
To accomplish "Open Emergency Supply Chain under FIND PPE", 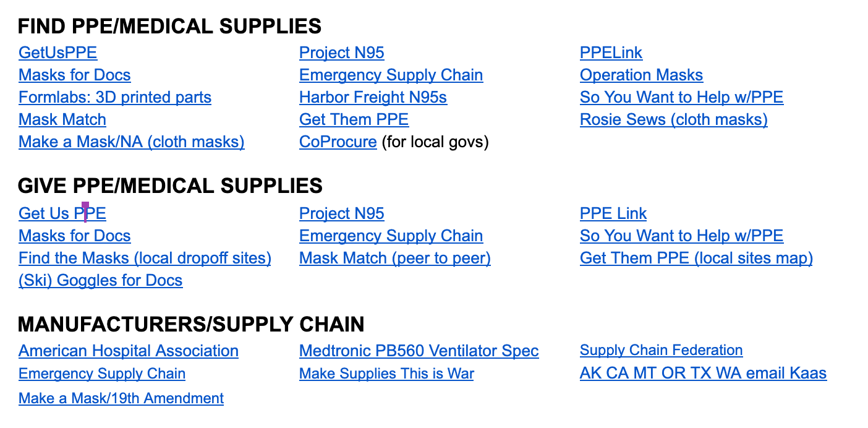I will click(391, 75).
